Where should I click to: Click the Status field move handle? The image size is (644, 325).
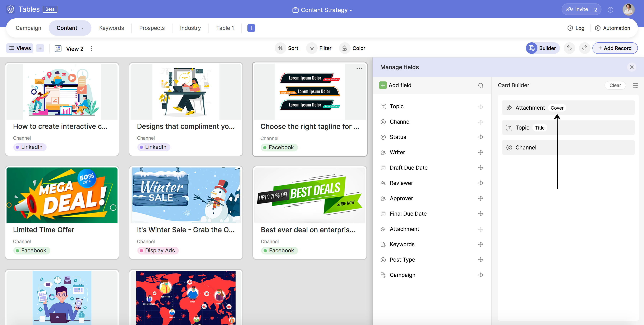pyautogui.click(x=481, y=137)
